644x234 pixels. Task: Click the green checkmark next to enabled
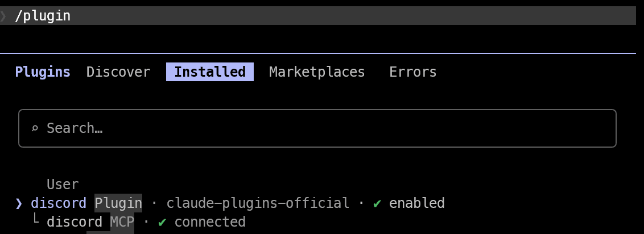pyautogui.click(x=377, y=203)
